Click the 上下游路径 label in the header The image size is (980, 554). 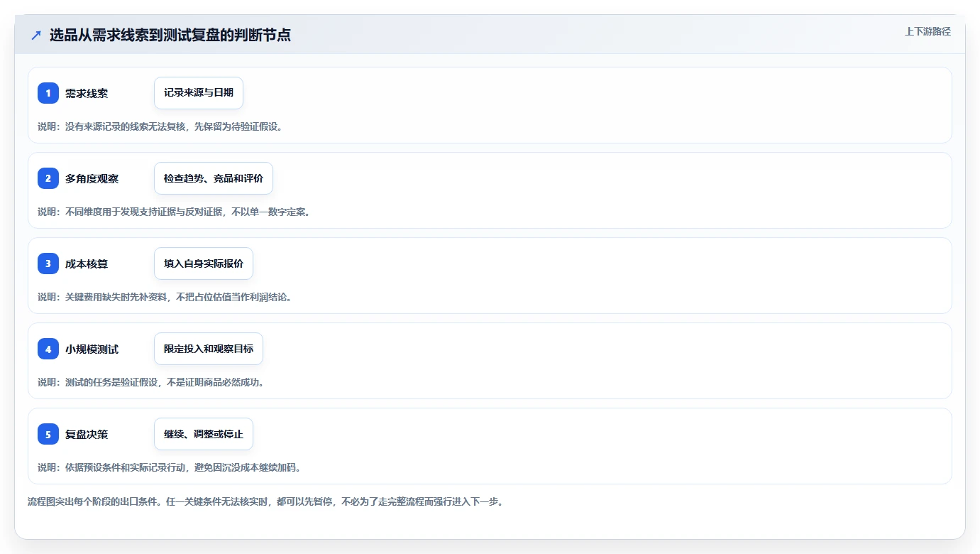point(927,31)
